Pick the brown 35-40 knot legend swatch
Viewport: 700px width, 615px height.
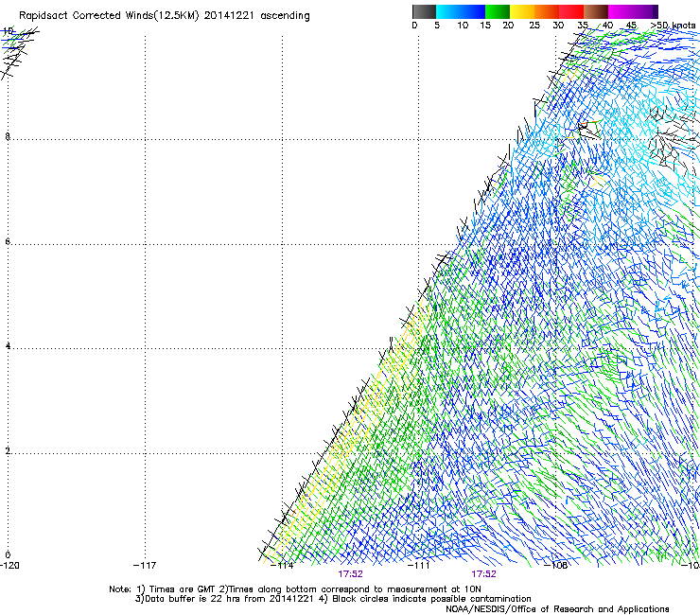coord(596,11)
